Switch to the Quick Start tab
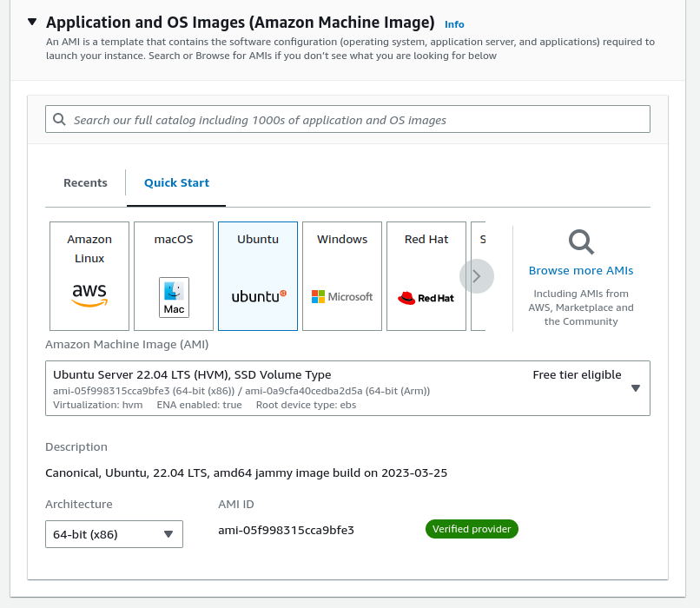The width and height of the screenshot is (700, 608). (x=176, y=183)
